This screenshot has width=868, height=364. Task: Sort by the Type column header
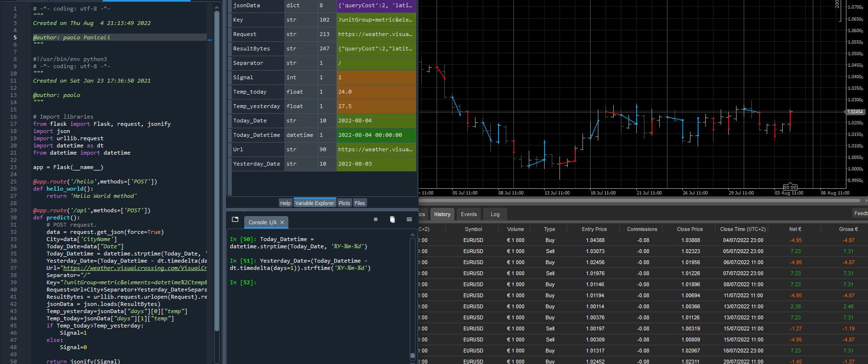[550, 229]
